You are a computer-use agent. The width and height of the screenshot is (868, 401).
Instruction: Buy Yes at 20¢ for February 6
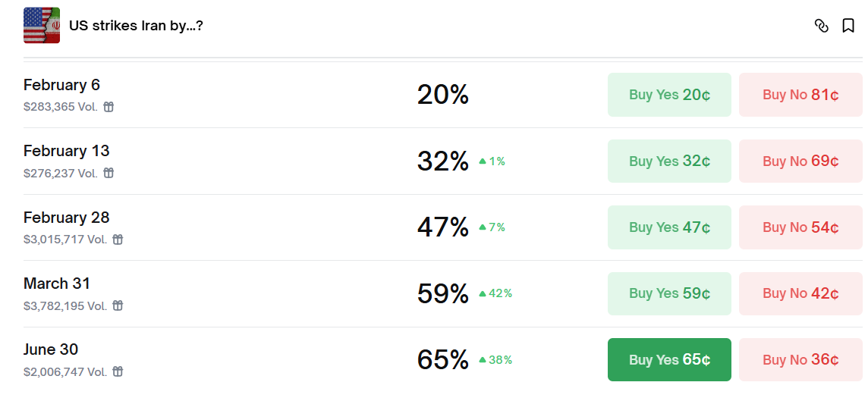point(669,95)
